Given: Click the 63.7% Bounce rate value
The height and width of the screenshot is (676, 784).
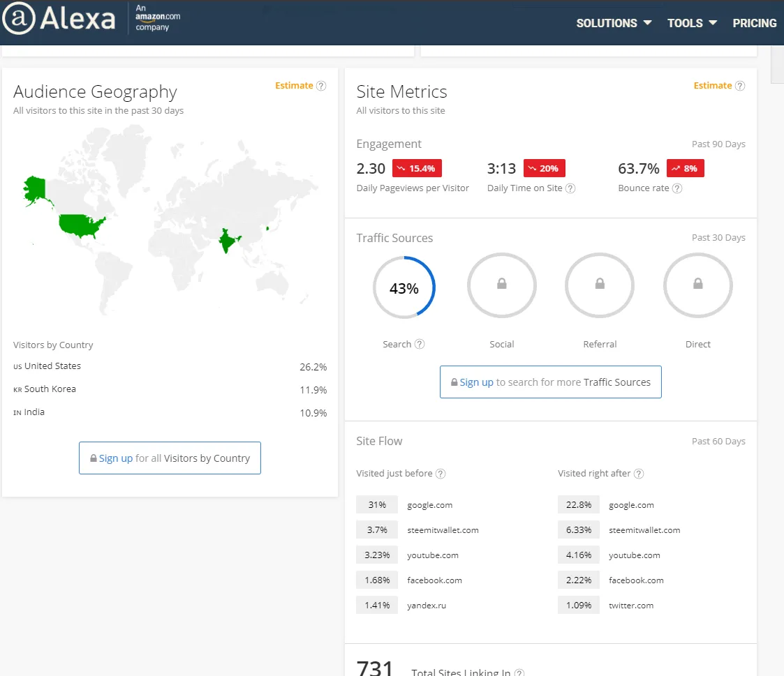Looking at the screenshot, I should [x=639, y=169].
